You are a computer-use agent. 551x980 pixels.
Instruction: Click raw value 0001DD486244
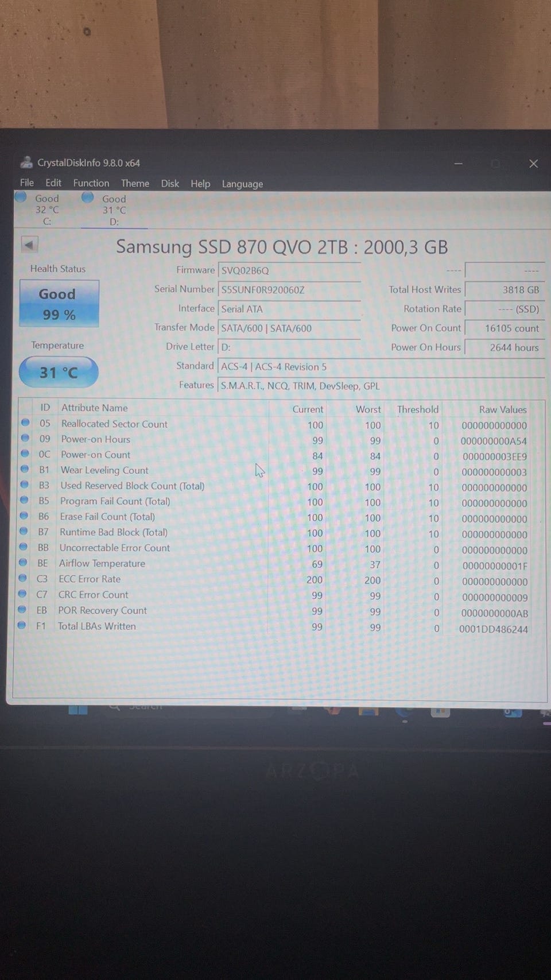(x=494, y=629)
